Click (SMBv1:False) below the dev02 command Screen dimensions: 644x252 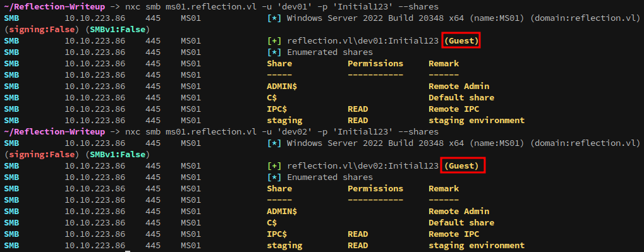pos(118,155)
